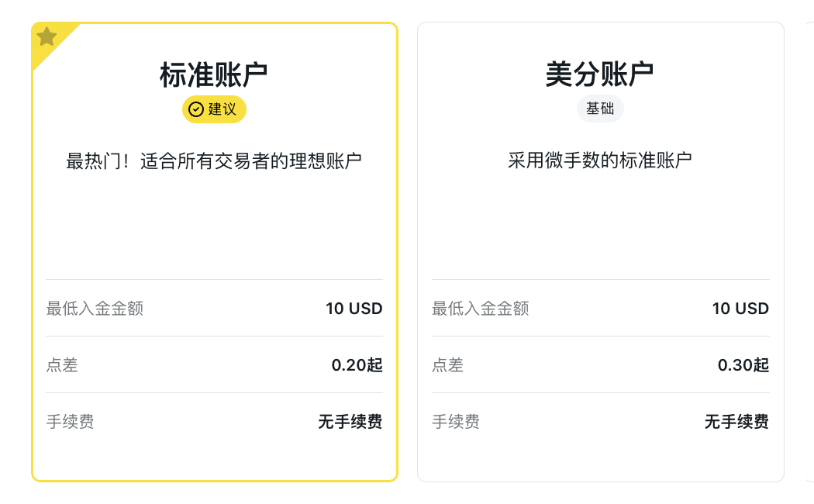Click the 10 USD value in the 标准账户 card
Image resolution: width=814 pixels, height=504 pixels.
(x=354, y=309)
